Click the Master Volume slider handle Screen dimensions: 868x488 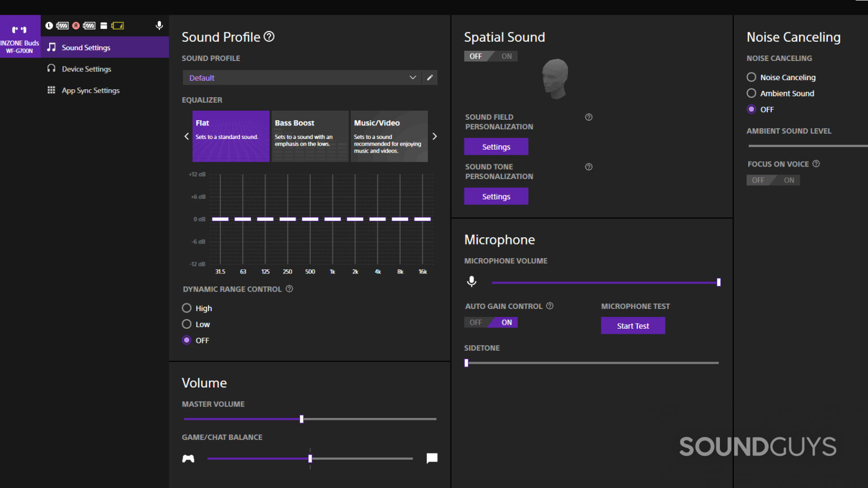(302, 419)
